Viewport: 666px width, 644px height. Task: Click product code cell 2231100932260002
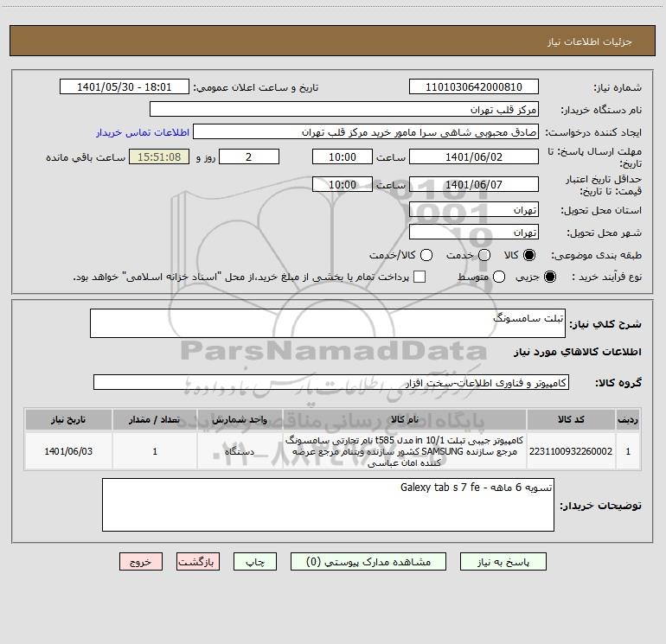tap(571, 451)
